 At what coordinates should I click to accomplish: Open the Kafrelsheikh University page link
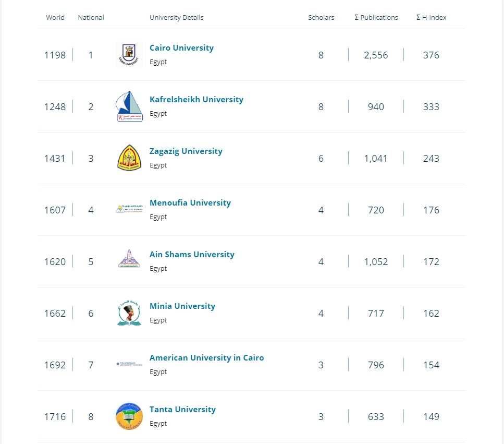(196, 100)
